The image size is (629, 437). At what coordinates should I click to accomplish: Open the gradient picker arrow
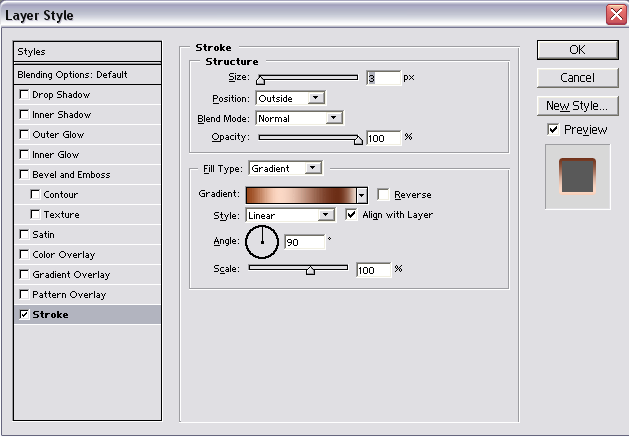pyautogui.click(x=361, y=195)
